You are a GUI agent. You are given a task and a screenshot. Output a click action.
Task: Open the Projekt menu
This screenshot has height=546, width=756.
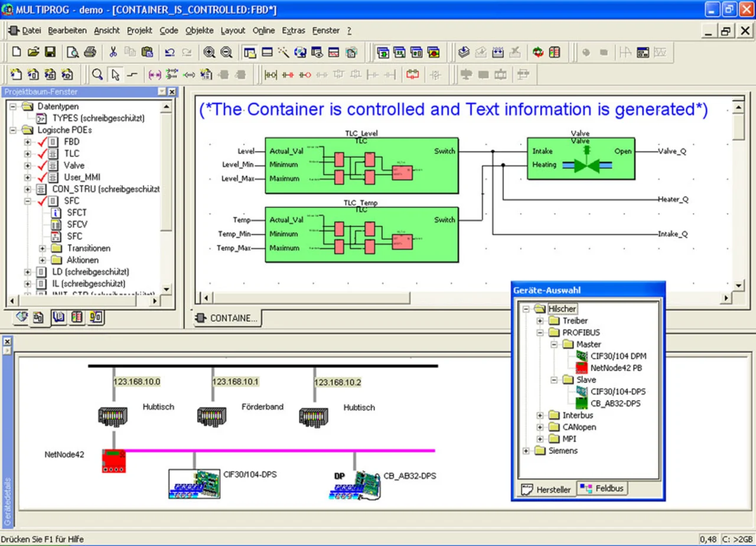(139, 30)
